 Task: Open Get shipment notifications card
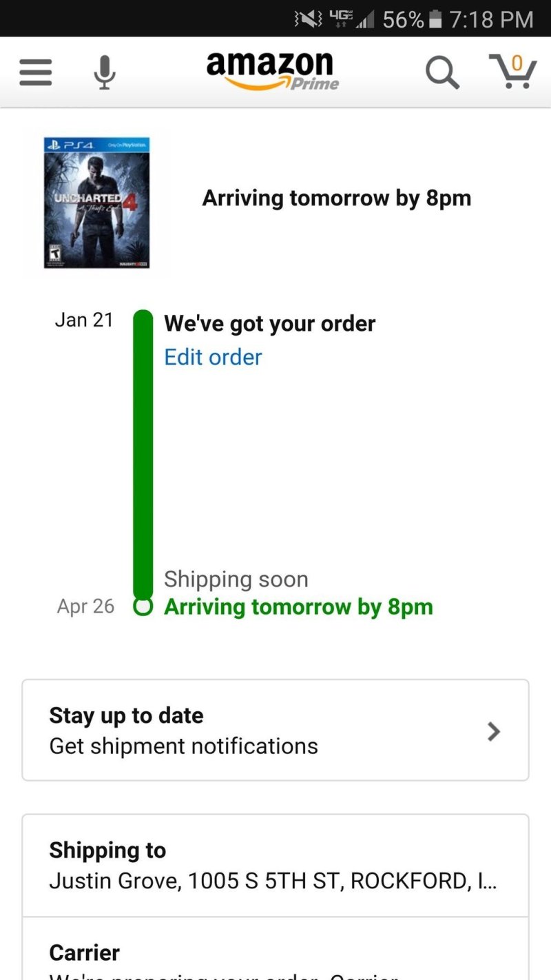[x=275, y=731]
